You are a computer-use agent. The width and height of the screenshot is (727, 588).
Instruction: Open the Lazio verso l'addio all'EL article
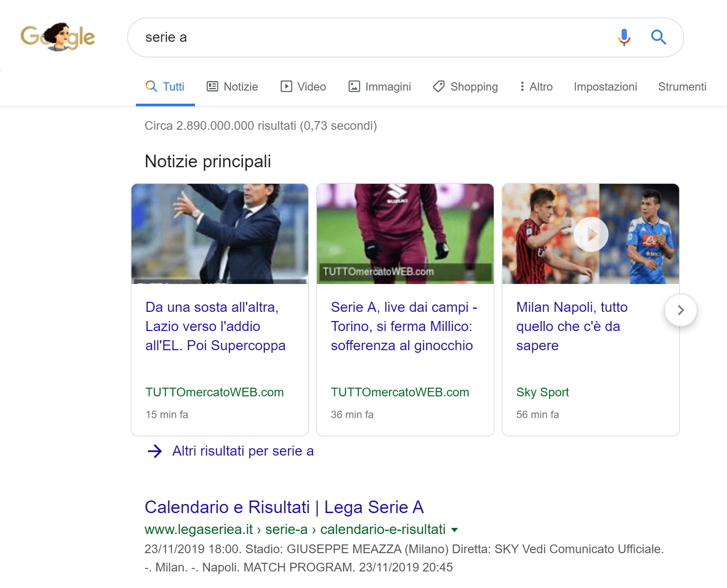pyautogui.click(x=215, y=326)
